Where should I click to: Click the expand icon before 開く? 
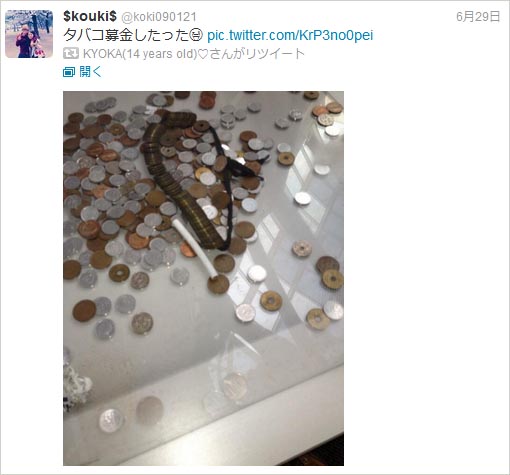click(69, 71)
